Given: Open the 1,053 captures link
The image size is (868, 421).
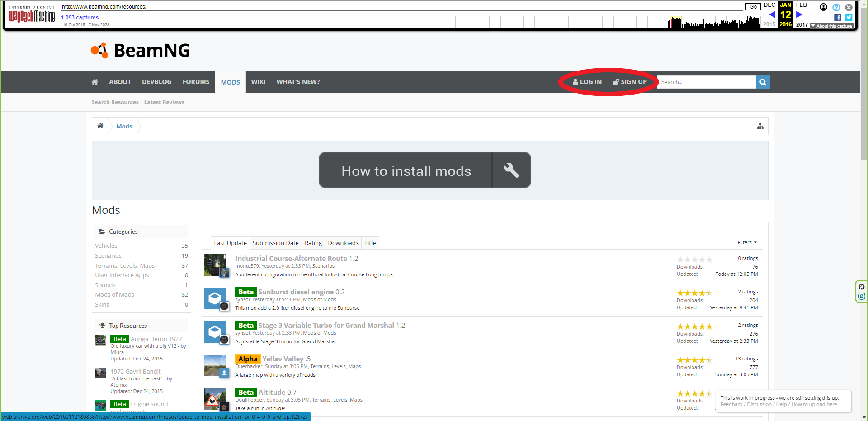Looking at the screenshot, I should tap(80, 18).
